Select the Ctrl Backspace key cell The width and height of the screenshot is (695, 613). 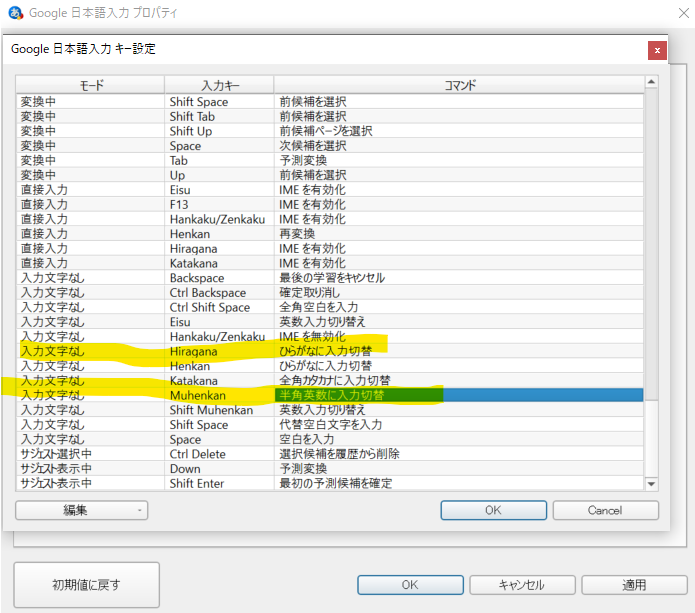[219, 293]
